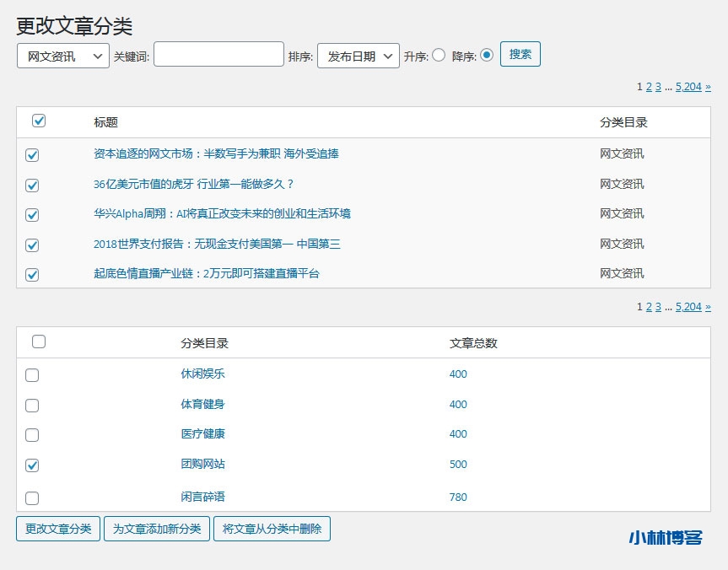Toggle select-all checkbox in category table header
This screenshot has width=728, height=570.
pyautogui.click(x=39, y=342)
